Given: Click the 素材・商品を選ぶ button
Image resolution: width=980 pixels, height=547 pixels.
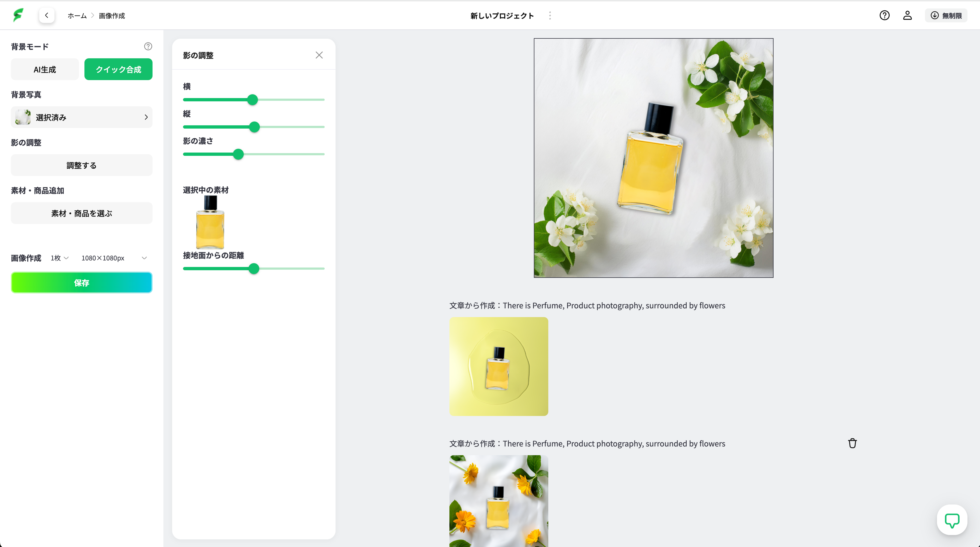Looking at the screenshot, I should coord(81,213).
